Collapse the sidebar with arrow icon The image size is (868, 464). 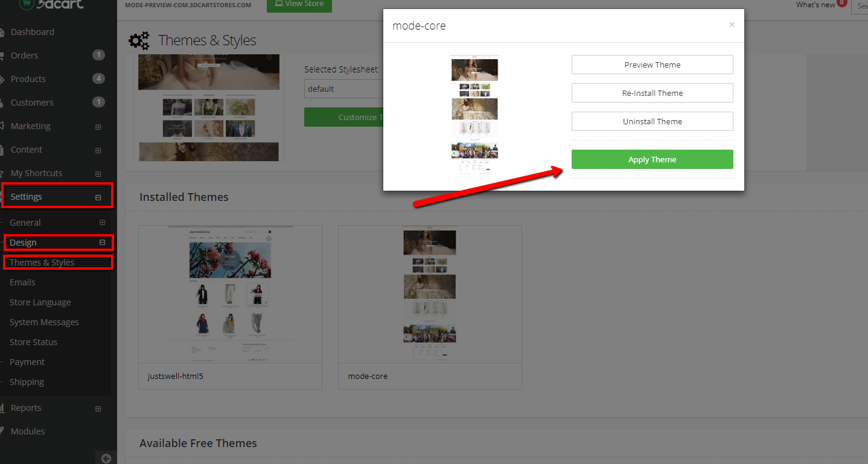pos(106,458)
